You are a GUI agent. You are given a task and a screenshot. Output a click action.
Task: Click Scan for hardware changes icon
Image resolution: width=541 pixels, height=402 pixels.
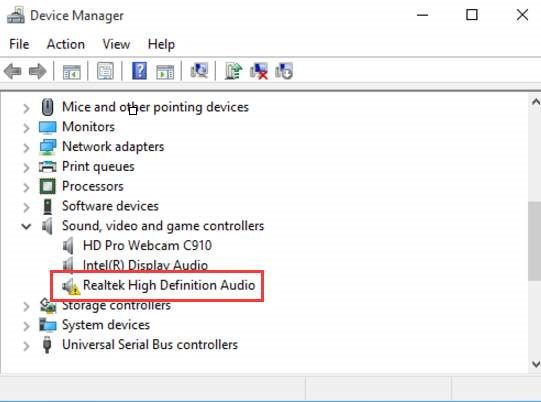click(199, 71)
